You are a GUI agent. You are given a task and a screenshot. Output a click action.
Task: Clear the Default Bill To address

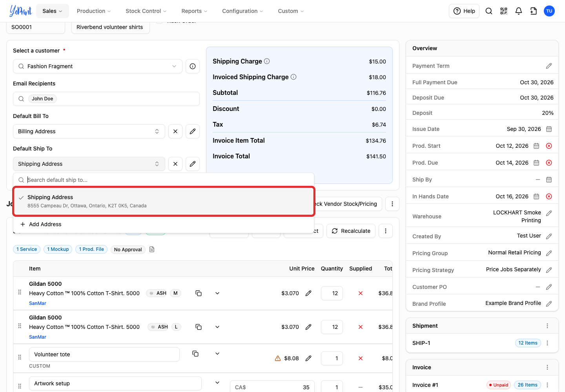(175, 131)
